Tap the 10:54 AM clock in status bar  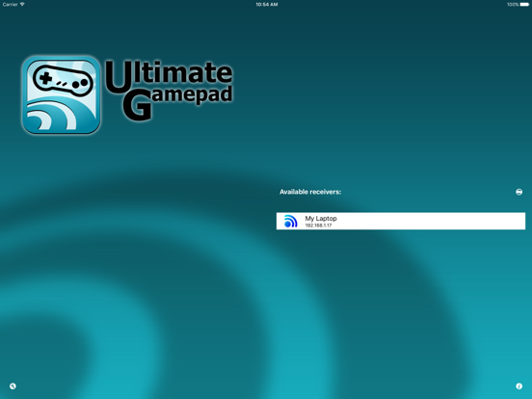click(267, 5)
